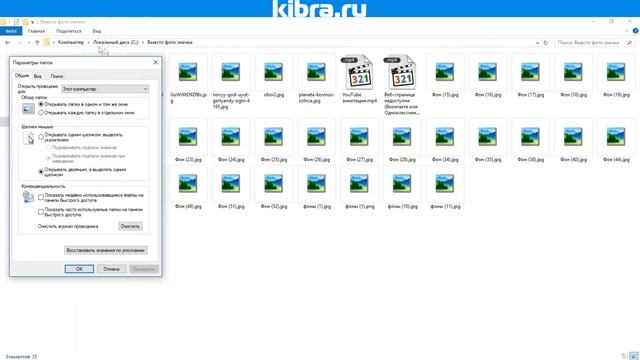Select file Фон (18).jpg
This screenshot has width=640, height=360.
point(573,76)
